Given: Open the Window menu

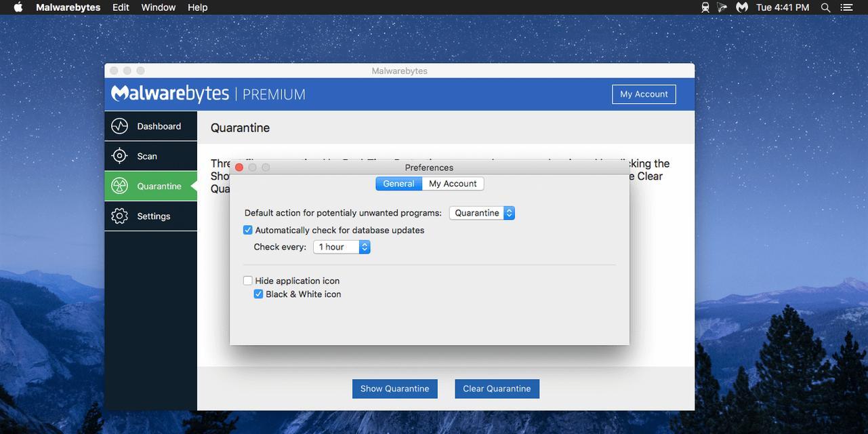Looking at the screenshot, I should [x=159, y=7].
